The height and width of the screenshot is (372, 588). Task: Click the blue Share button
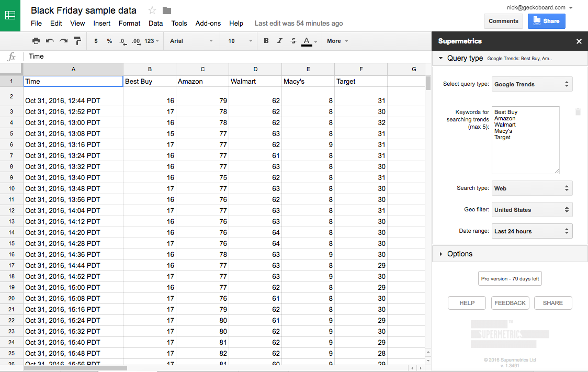(546, 21)
